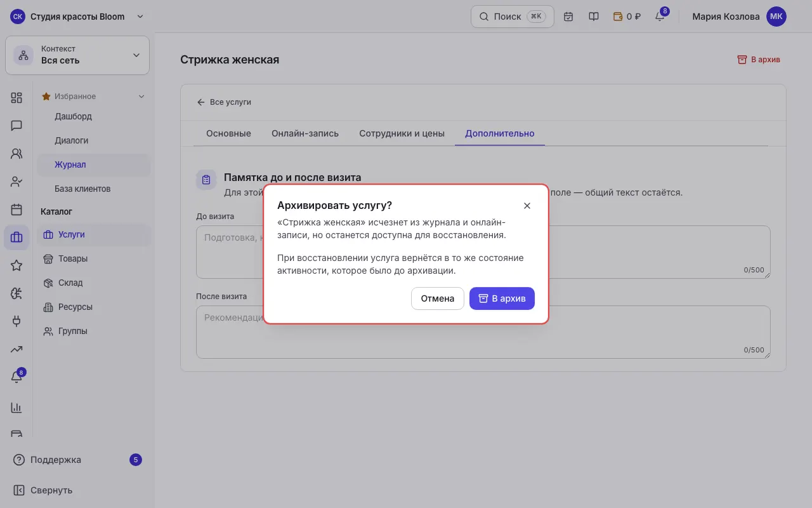
Task: Go back via "Все услуги" link
Action: point(224,102)
